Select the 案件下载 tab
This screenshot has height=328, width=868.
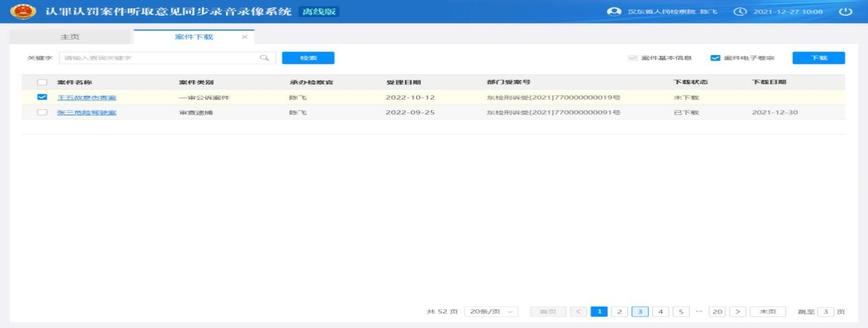point(194,37)
